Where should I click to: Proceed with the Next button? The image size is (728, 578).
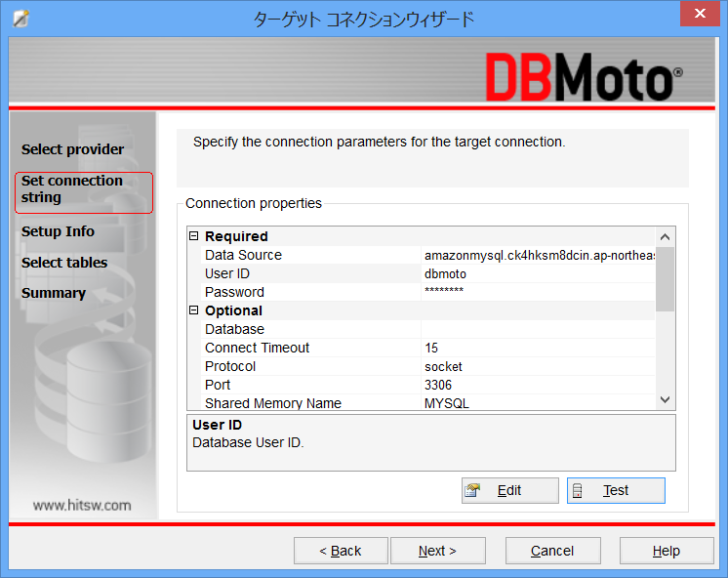438,551
